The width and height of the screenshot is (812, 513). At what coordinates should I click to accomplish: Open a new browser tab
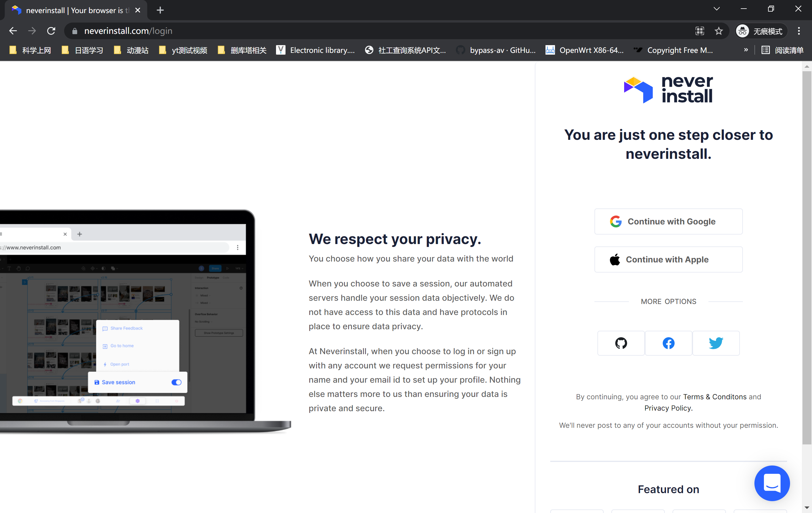[160, 10]
